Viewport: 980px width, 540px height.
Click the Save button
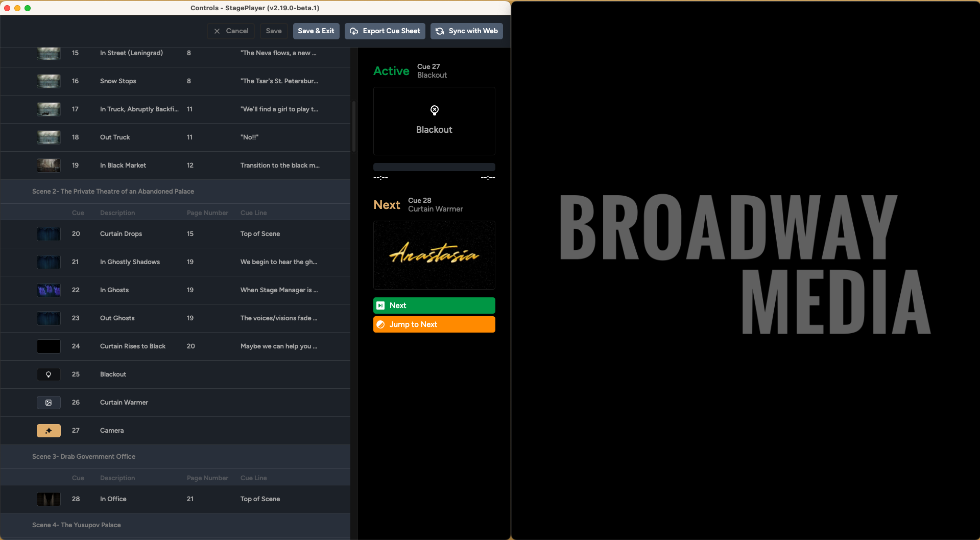[x=274, y=31]
